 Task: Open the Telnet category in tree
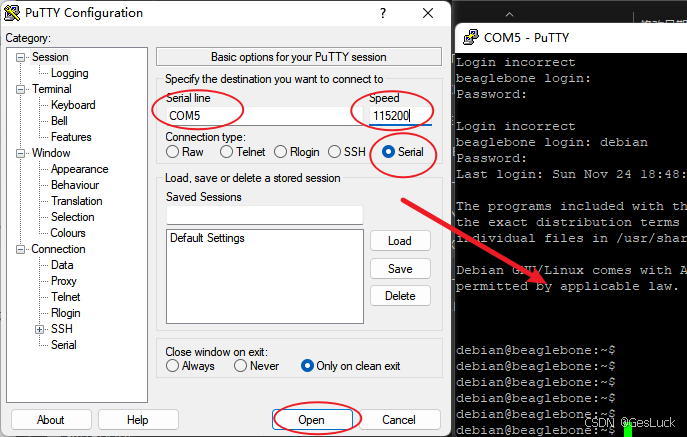[66, 297]
